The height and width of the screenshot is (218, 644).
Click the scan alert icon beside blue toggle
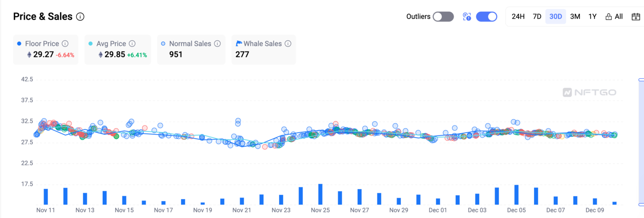coord(467,17)
